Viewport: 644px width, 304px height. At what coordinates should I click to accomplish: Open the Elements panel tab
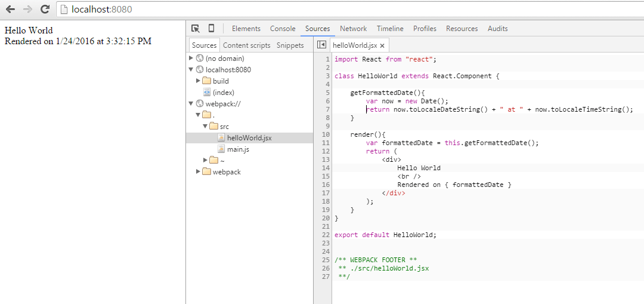click(x=246, y=29)
